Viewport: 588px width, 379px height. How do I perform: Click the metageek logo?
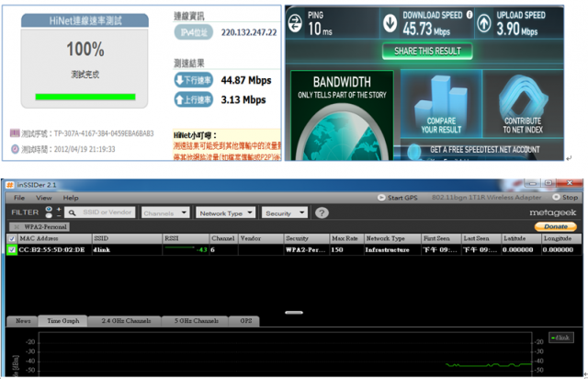tap(553, 212)
